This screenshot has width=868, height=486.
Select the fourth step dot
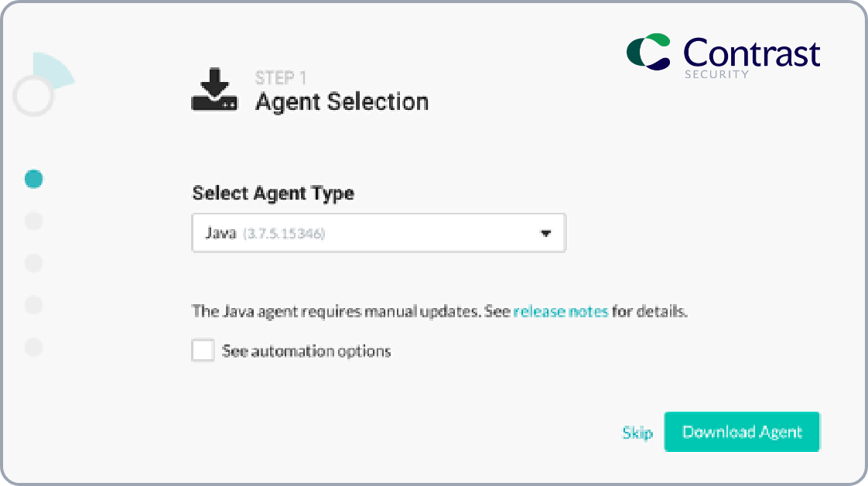tap(33, 305)
